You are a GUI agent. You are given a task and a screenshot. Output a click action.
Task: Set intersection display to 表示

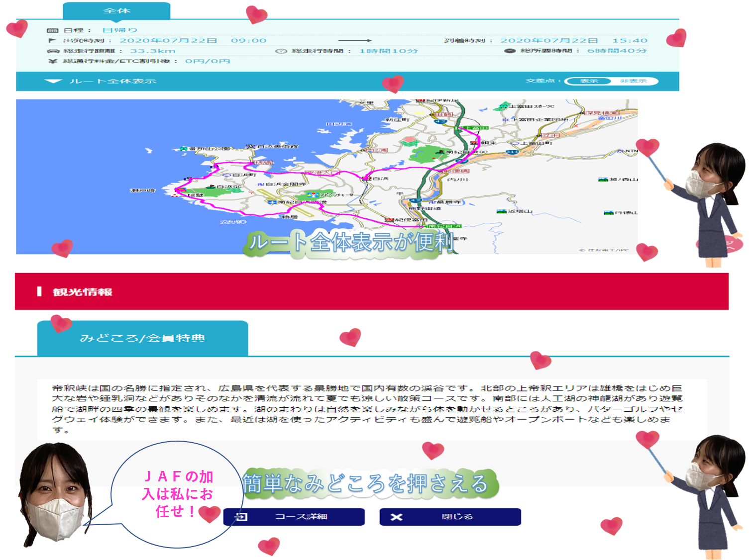pos(589,81)
